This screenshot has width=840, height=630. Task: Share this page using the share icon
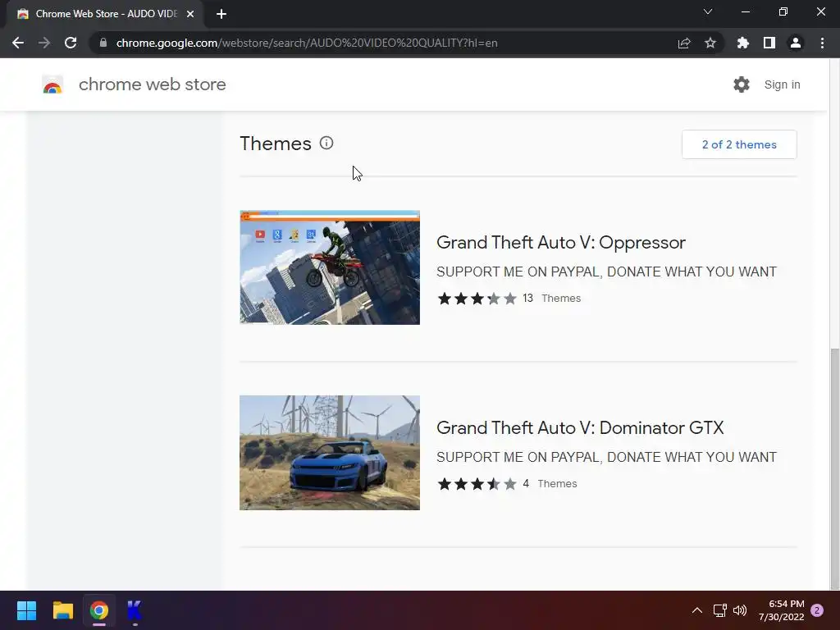pos(684,43)
